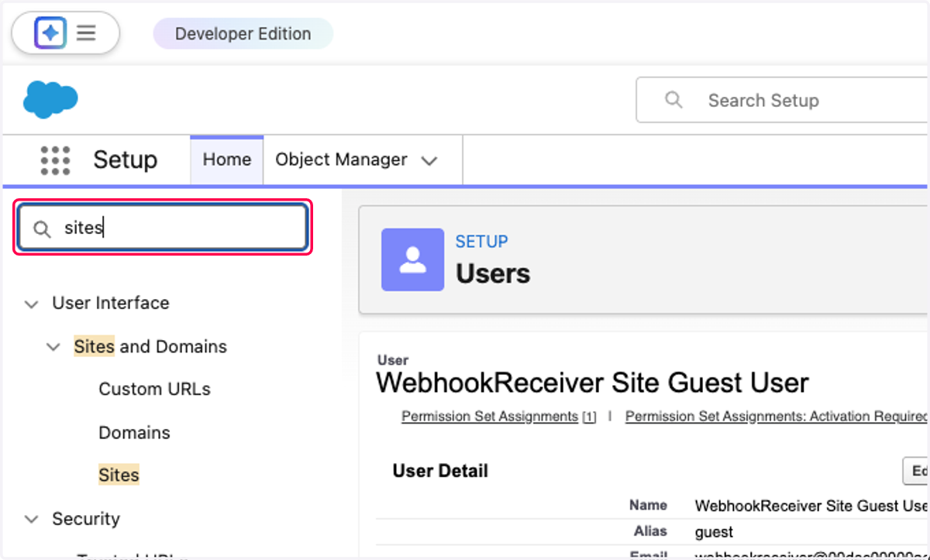
Task: Click the Quick Find box containing sites
Action: pos(163,228)
